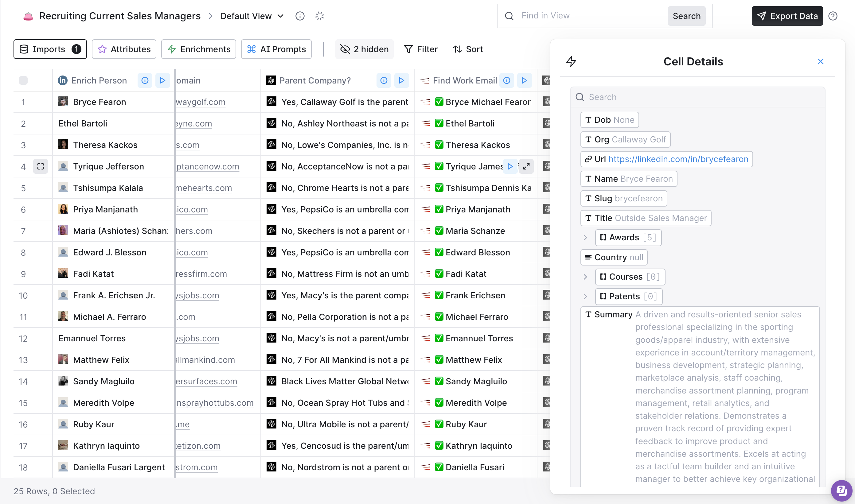Click info icon on Parent Company? column
This screenshot has width=855, height=504.
coord(384,80)
